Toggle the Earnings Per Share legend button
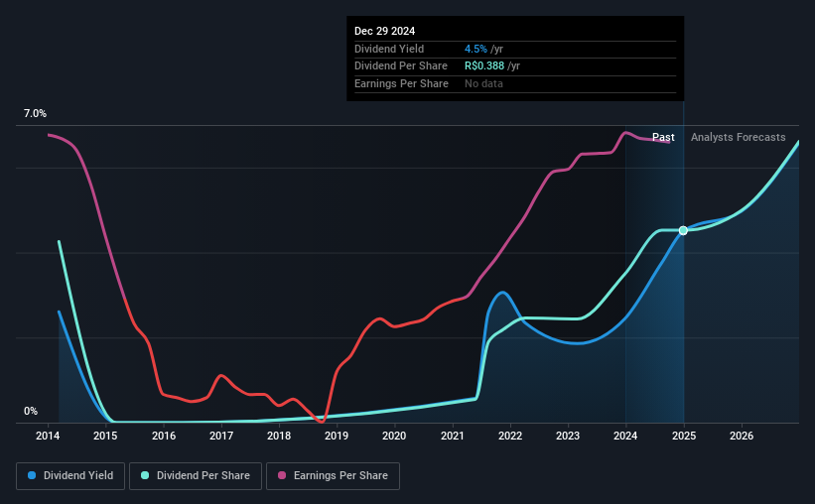815x504 pixels. pyautogui.click(x=334, y=476)
